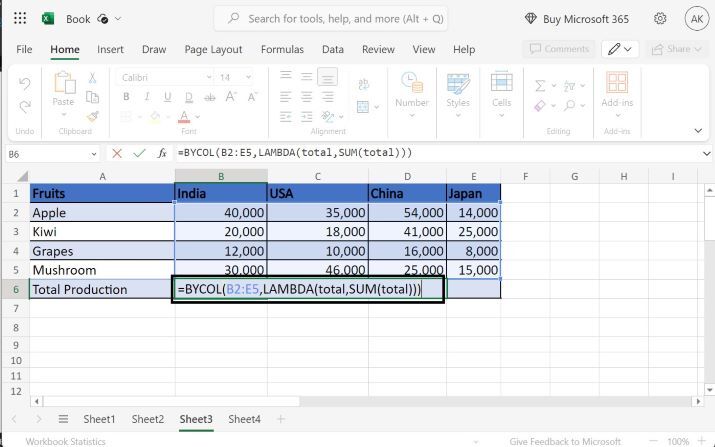Click the Increase Font Size icon

click(231, 97)
